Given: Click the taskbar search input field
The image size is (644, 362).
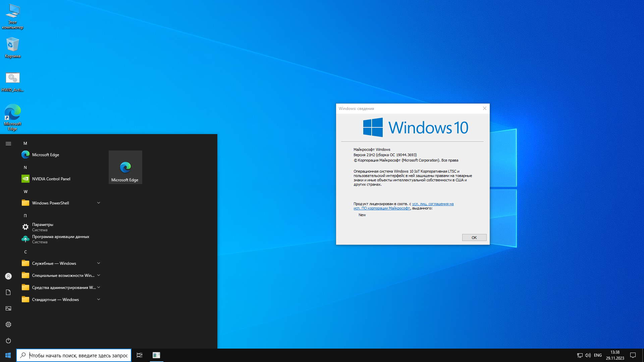Looking at the screenshot, I should coord(78,355).
